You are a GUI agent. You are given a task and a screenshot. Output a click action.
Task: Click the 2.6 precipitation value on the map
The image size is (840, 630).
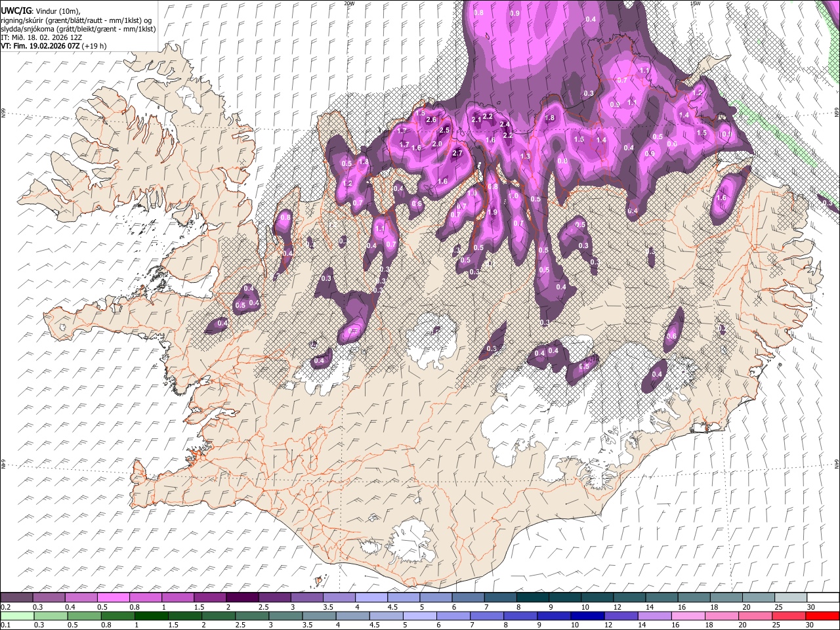[431, 120]
